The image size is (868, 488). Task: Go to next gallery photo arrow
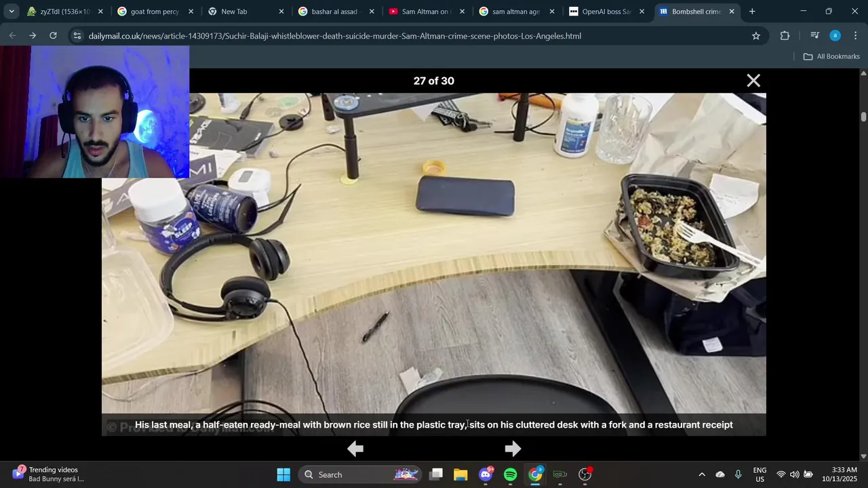coord(513,449)
